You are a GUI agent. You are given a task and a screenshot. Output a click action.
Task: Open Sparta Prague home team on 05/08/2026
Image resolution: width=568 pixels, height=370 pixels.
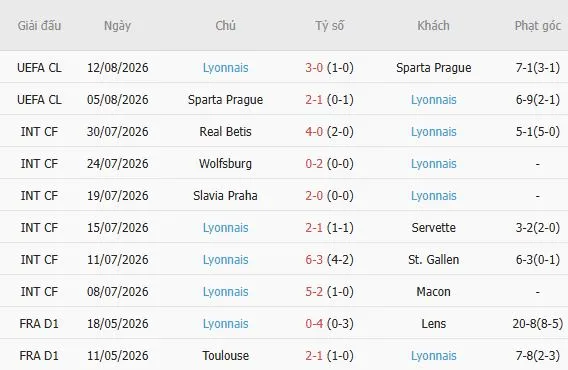(x=225, y=100)
